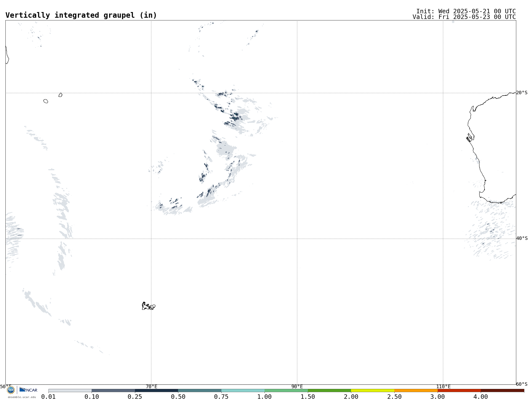Click the Kerguelen Islands outline near 70°E
This screenshot has width=532, height=400.
coord(149,306)
